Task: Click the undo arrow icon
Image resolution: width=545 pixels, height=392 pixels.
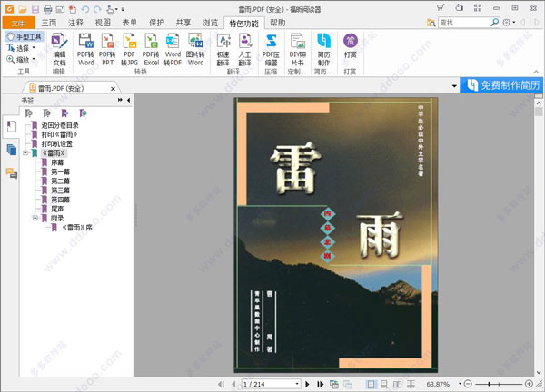Action: coord(85,9)
